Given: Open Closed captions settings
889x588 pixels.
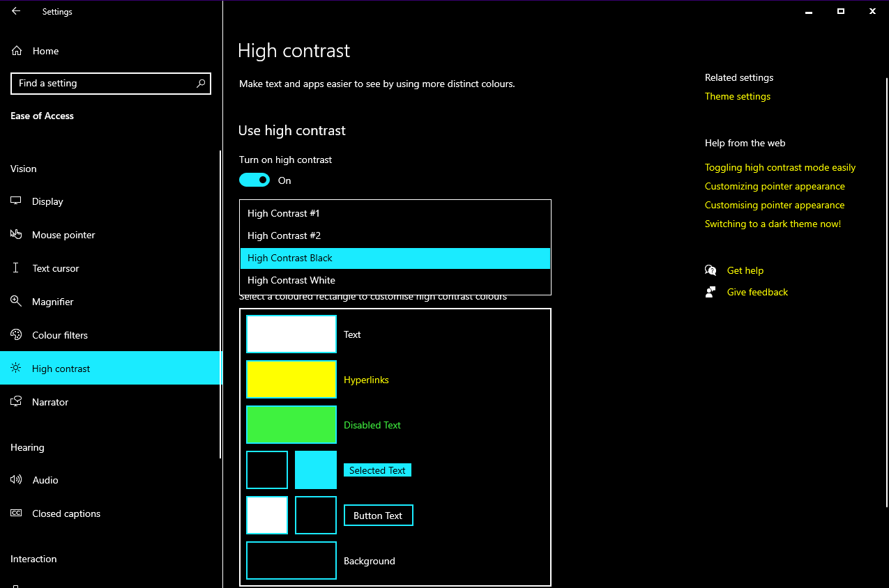Looking at the screenshot, I should [110, 513].
